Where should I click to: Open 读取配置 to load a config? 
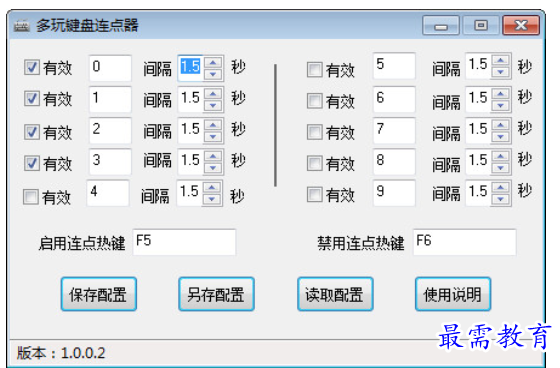[335, 294]
